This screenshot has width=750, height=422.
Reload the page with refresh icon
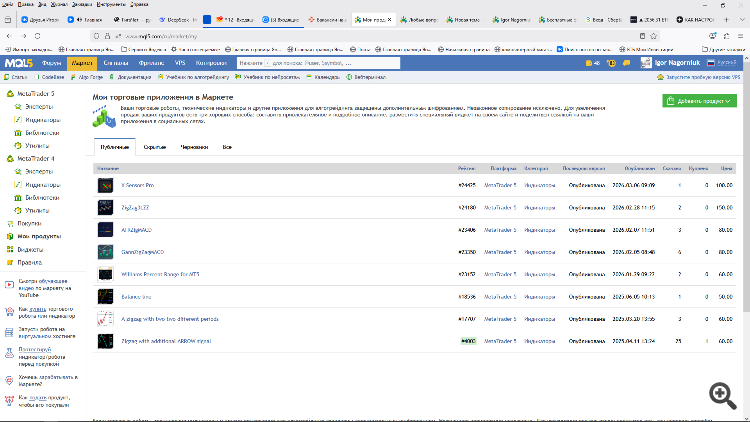tap(37, 36)
